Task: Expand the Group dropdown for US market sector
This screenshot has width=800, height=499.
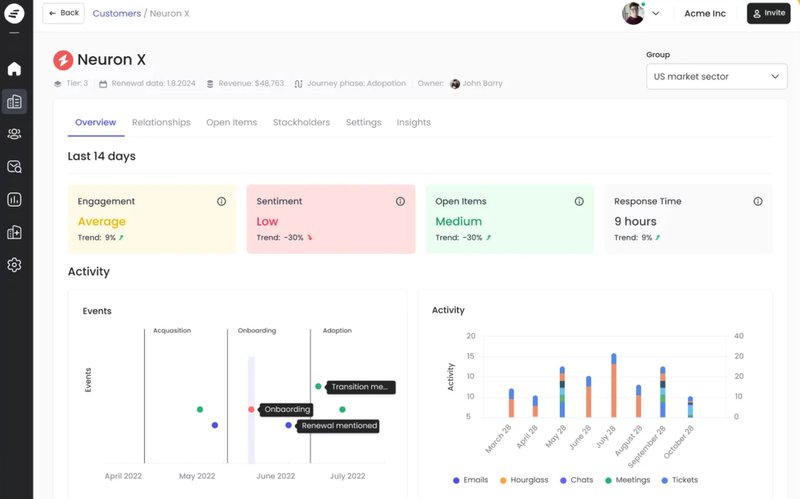Action: (x=716, y=77)
